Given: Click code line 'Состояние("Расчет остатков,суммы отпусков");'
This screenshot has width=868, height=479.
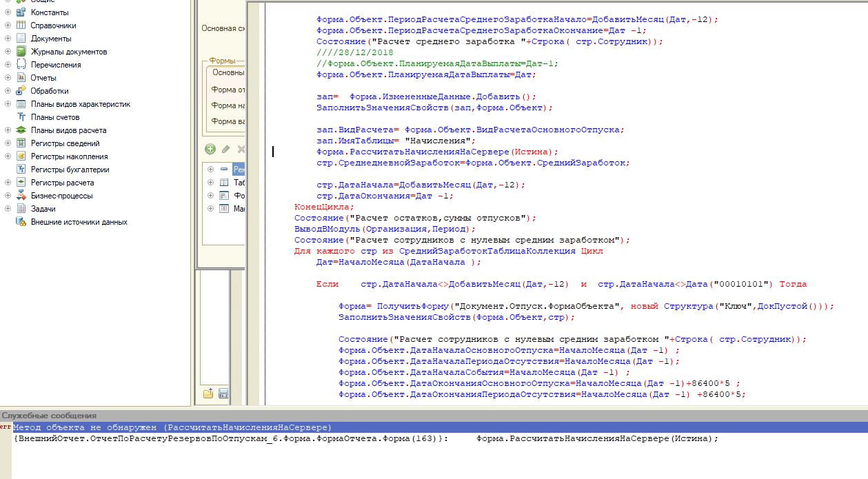Looking at the screenshot, I should point(416,218).
